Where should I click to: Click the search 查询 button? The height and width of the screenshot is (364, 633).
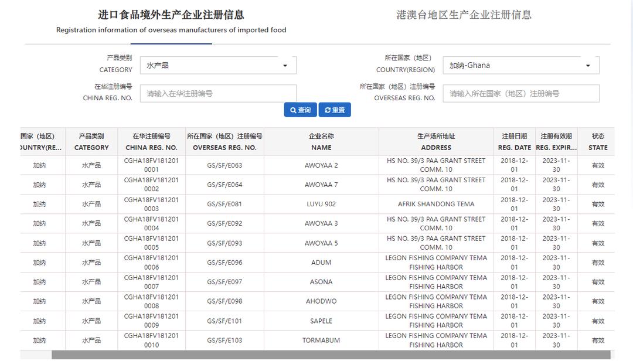(x=300, y=110)
